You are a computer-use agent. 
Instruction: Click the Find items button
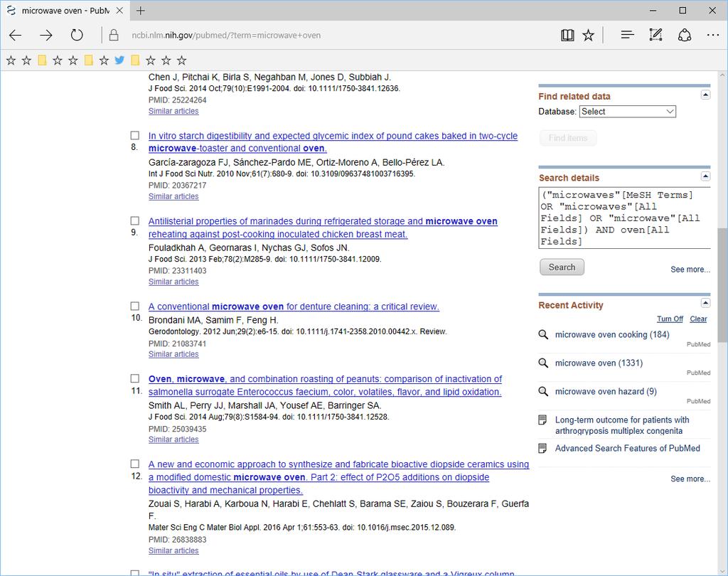click(x=568, y=138)
